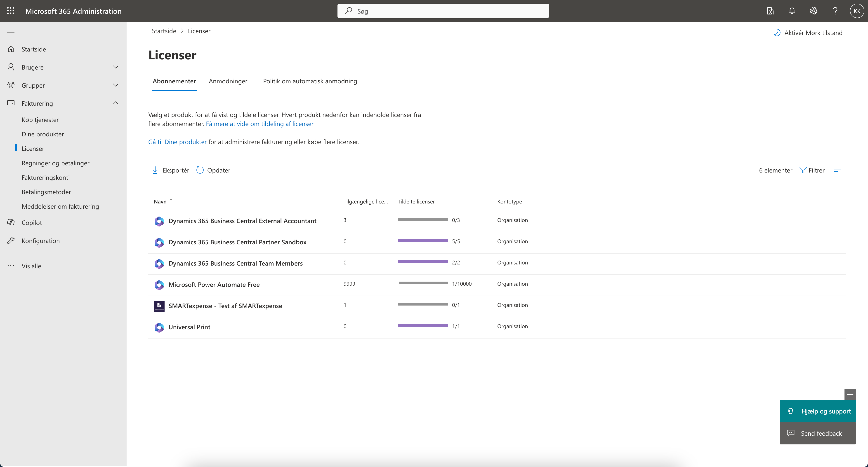Screen dimensions: 868x467
Task: Click the Partner Sandbox license usage bar
Action: 423,241
